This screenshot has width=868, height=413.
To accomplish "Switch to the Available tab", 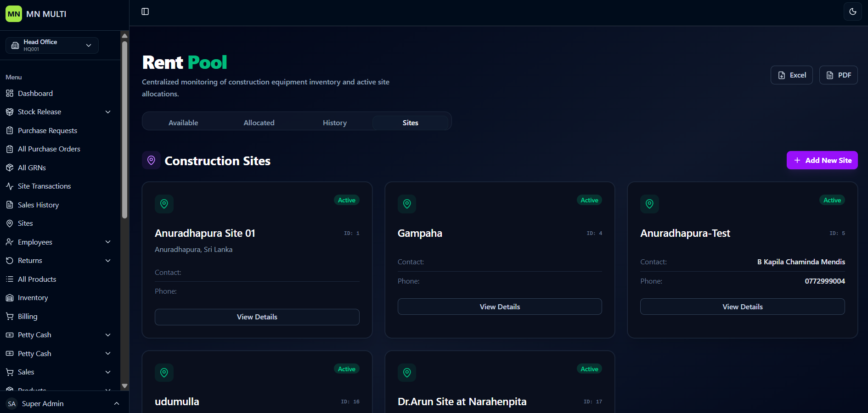I will [x=183, y=123].
